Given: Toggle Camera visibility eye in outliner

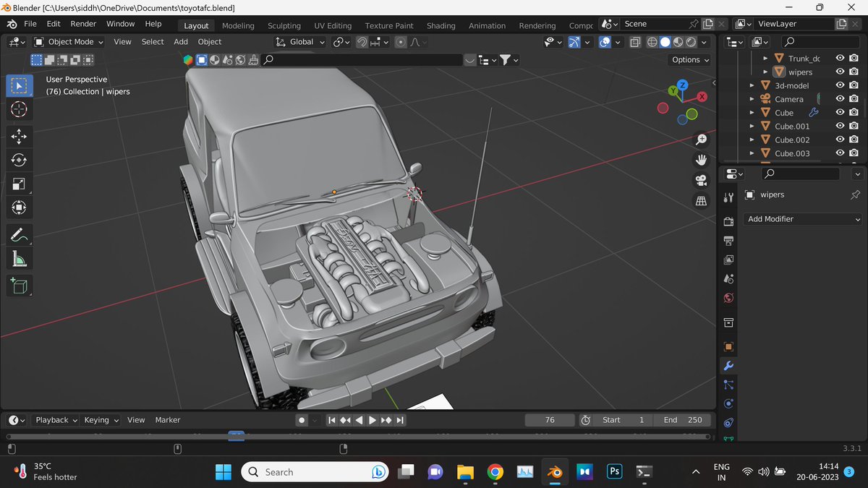Looking at the screenshot, I should pos(841,99).
